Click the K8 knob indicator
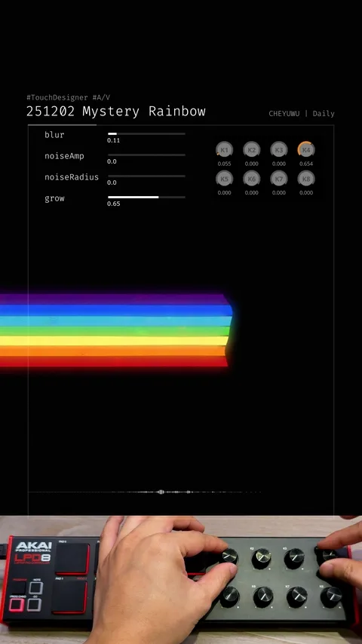 click(306, 179)
